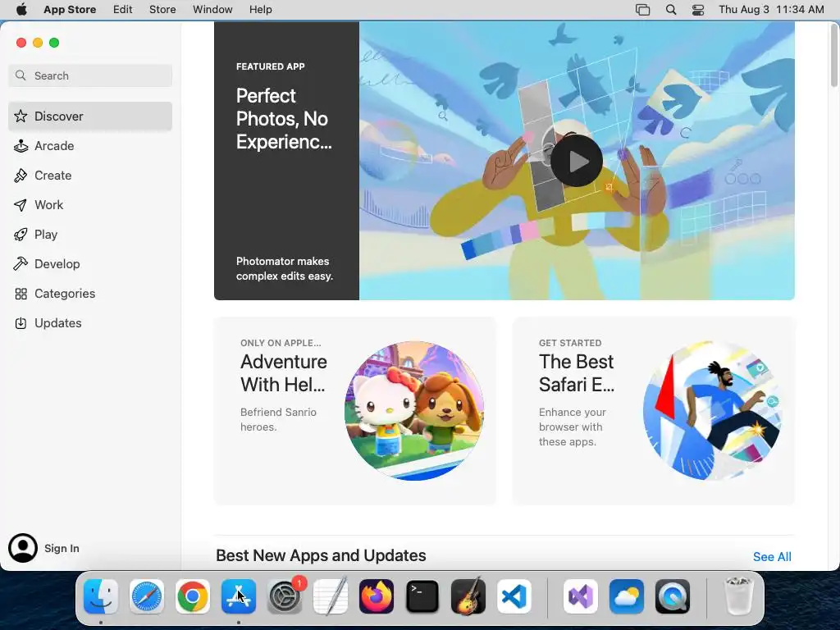Open the Apple menu
The height and width of the screenshot is (630, 840).
(21, 10)
